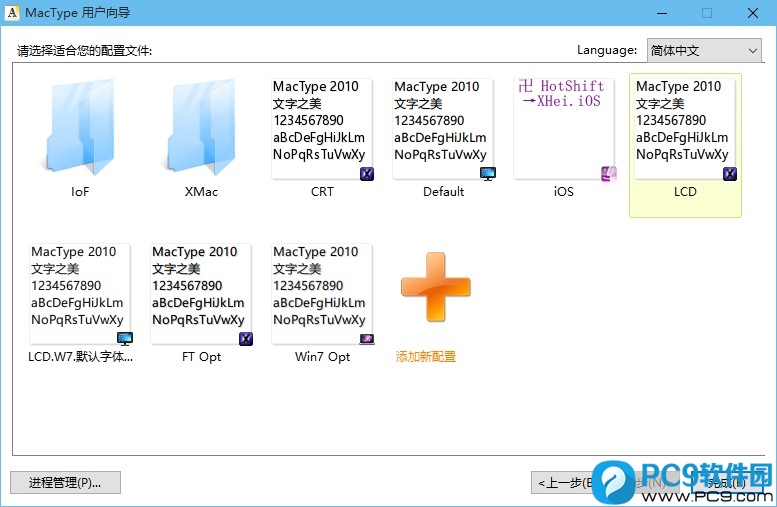Screen dimensions: 777x507
Task: Click the MacType app icon in title bar
Action: point(12,13)
